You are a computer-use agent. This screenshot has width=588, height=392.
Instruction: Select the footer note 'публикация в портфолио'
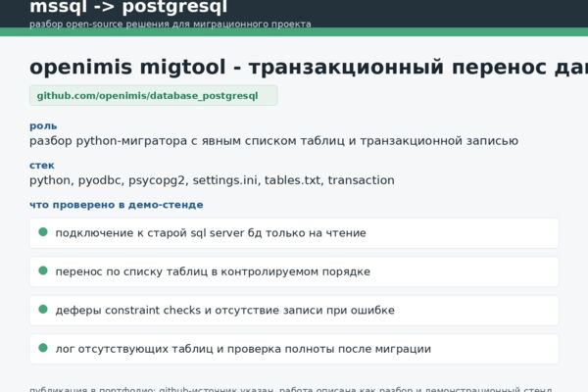point(291,389)
